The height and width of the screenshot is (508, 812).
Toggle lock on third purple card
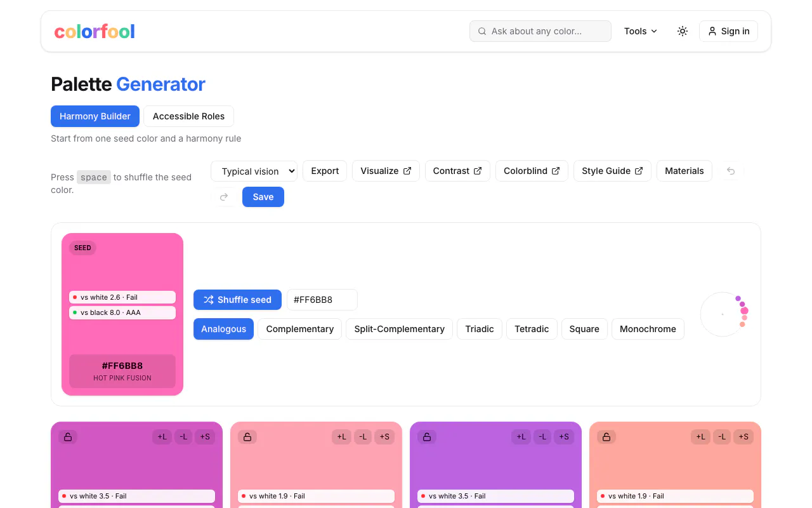(427, 437)
